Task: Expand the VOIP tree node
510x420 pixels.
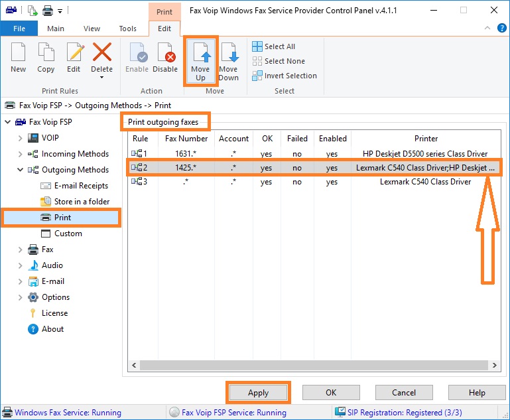Action: 20,138
